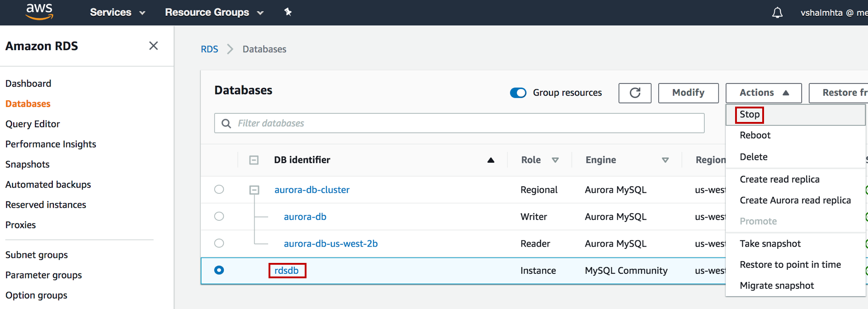Viewport: 868px width, 309px height.
Task: Click the search magnifier icon
Action: tap(226, 123)
